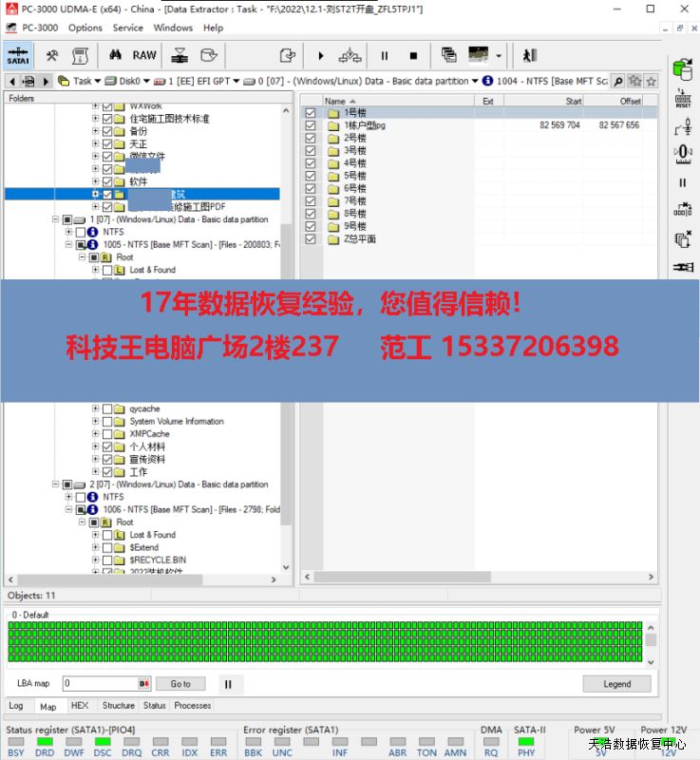
Task: Open the Service menu
Action: pyautogui.click(x=127, y=28)
